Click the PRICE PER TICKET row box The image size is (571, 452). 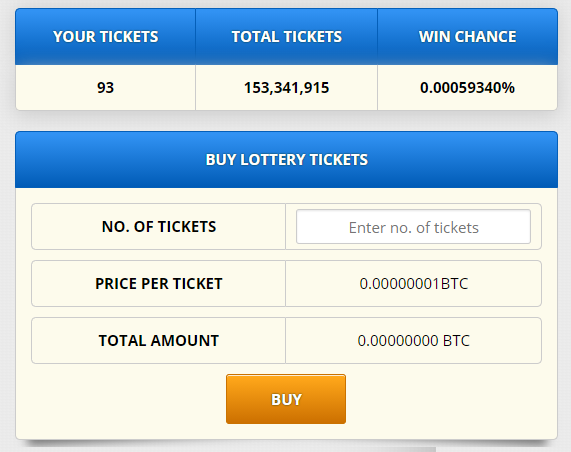pyautogui.click(x=287, y=283)
